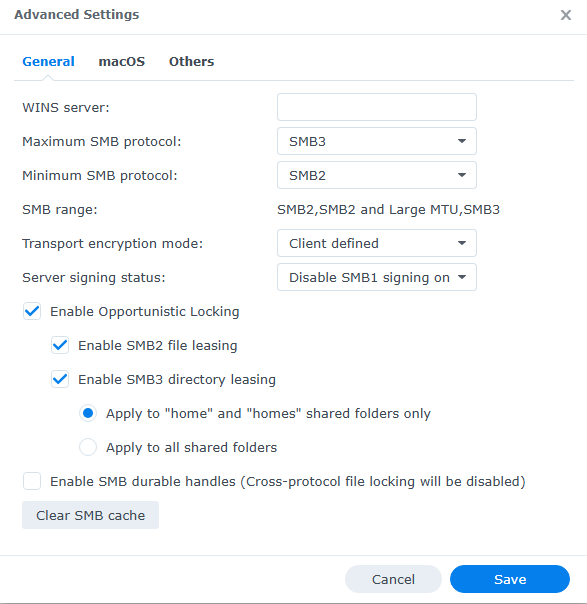Click the Server signing status arrow icon

462,277
